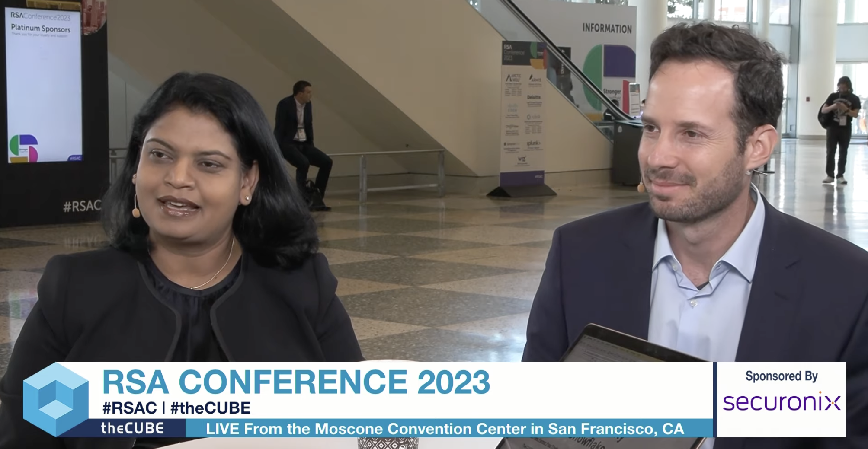
Task: Click the theCUBE label in lower bar
Action: (x=132, y=428)
